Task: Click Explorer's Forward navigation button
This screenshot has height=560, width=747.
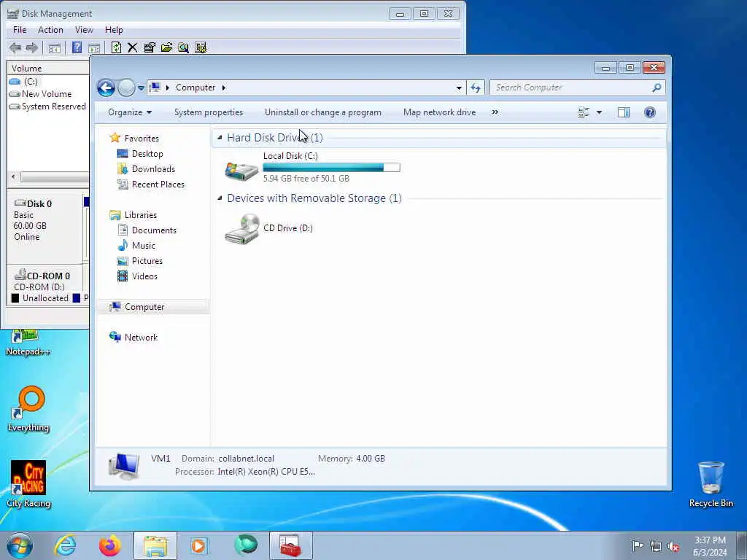Action: coord(126,87)
